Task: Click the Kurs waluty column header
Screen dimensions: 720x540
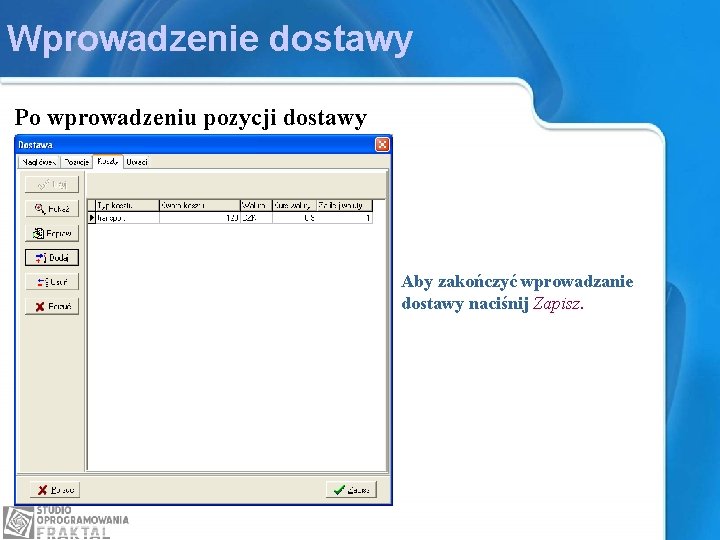Action: point(294,205)
